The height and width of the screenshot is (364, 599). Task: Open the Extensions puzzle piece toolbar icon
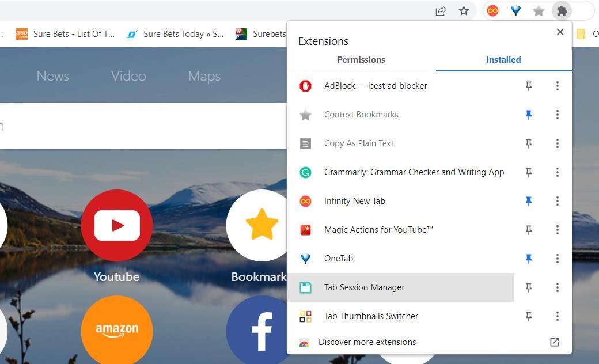click(x=562, y=10)
